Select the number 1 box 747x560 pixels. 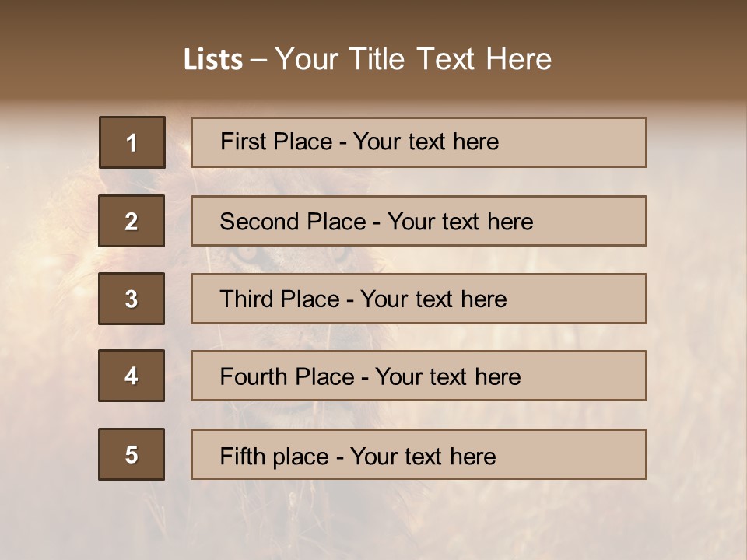[x=132, y=142]
